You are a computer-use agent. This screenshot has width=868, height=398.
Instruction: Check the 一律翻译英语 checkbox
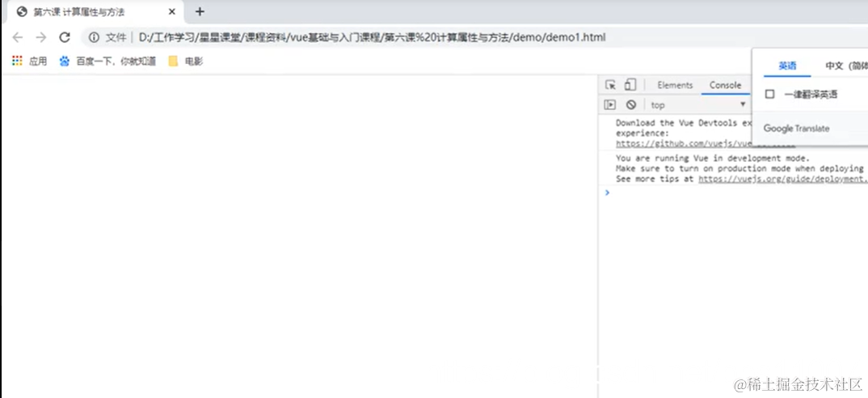(769, 94)
